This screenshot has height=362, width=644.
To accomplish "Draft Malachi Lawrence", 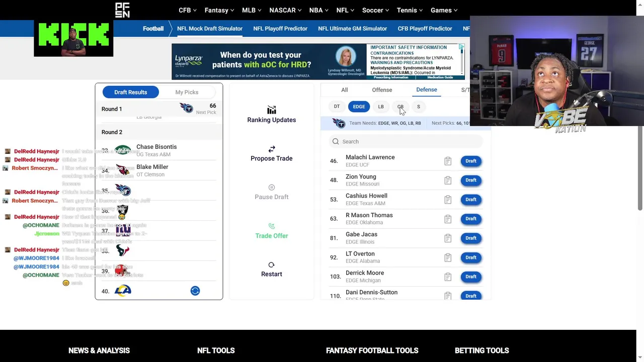I will tap(471, 161).
